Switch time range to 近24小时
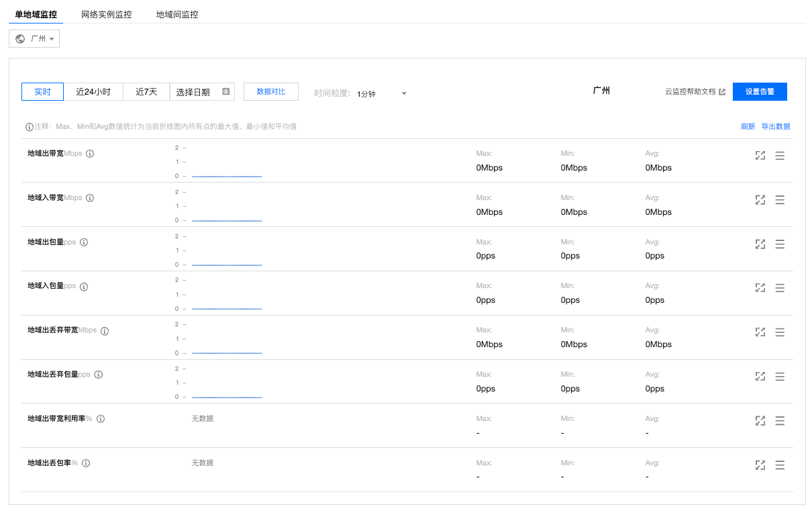 93,92
